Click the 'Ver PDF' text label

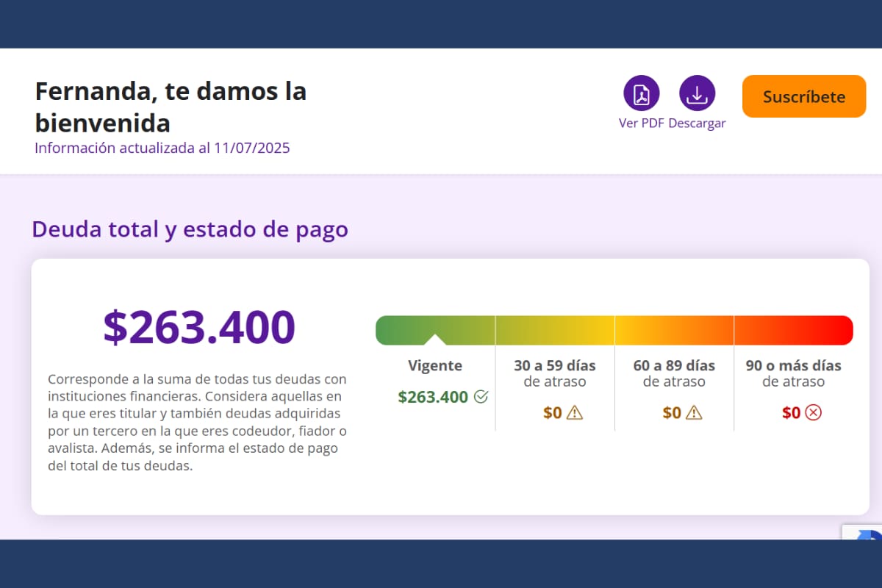642,123
